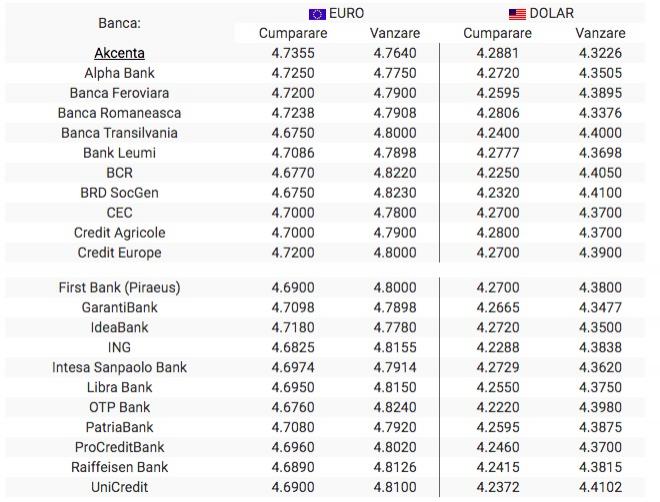Click the BRD SocGen bank name

coord(119,193)
